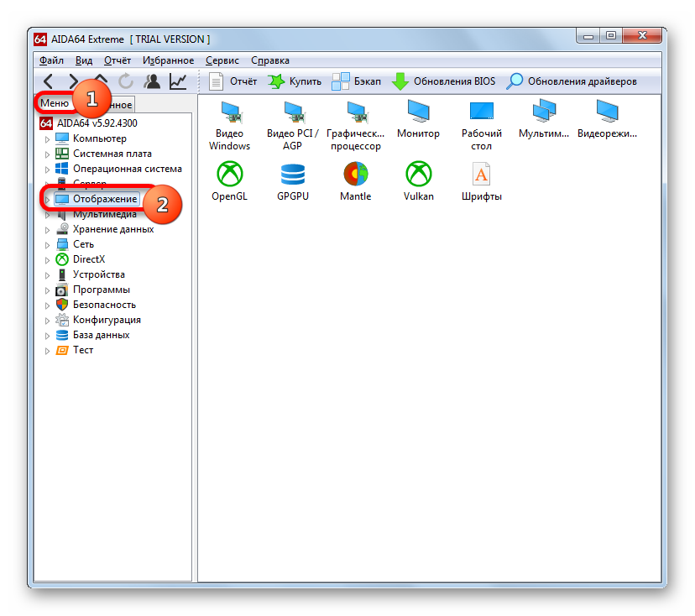Click the Forward navigation arrow
The image size is (695, 616).
(x=74, y=81)
